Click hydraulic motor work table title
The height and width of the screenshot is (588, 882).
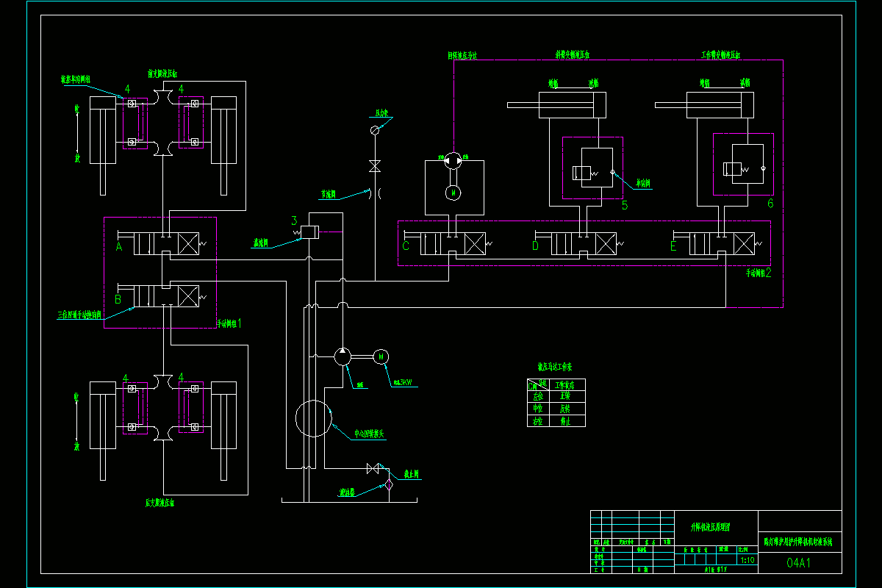point(555,366)
